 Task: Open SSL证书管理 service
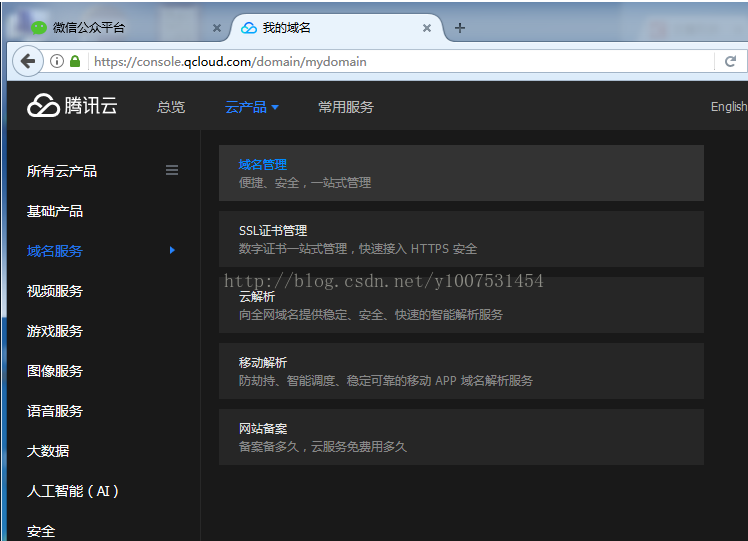[461, 239]
